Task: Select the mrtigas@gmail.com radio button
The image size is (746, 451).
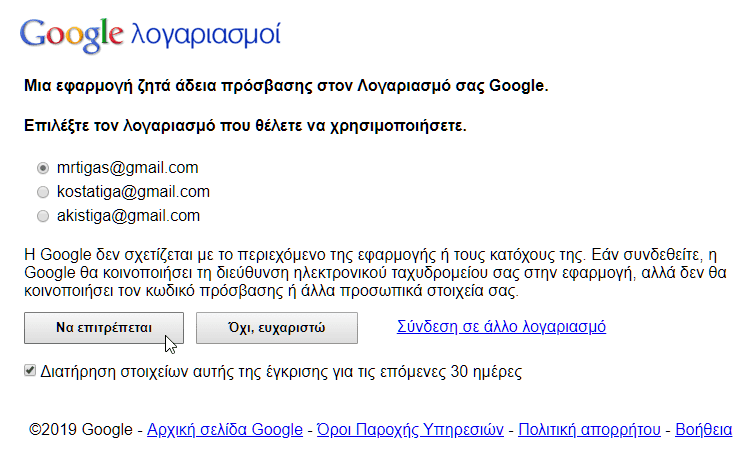Action: point(43,168)
